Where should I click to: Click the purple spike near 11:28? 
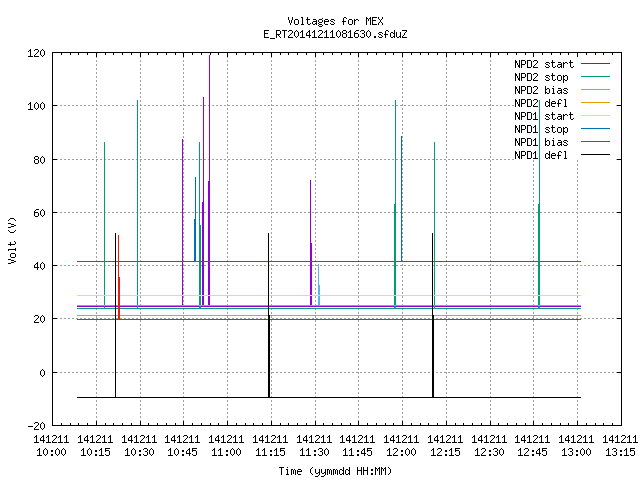click(311, 242)
